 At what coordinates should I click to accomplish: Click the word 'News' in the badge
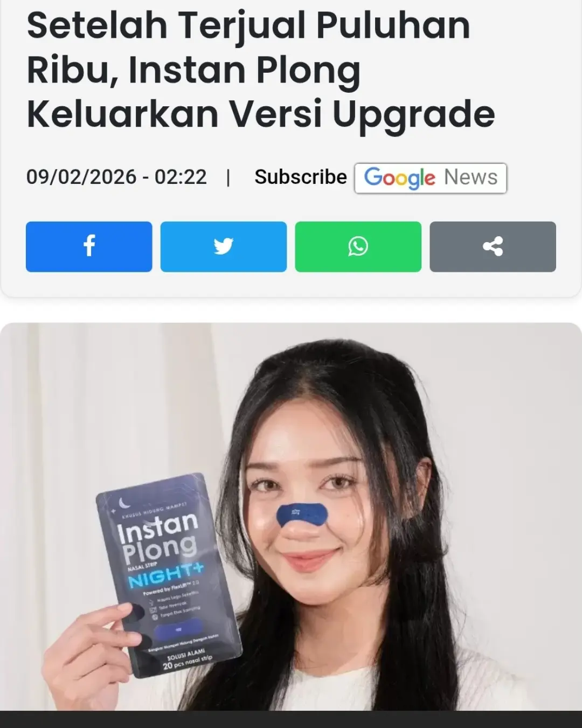[x=471, y=177]
